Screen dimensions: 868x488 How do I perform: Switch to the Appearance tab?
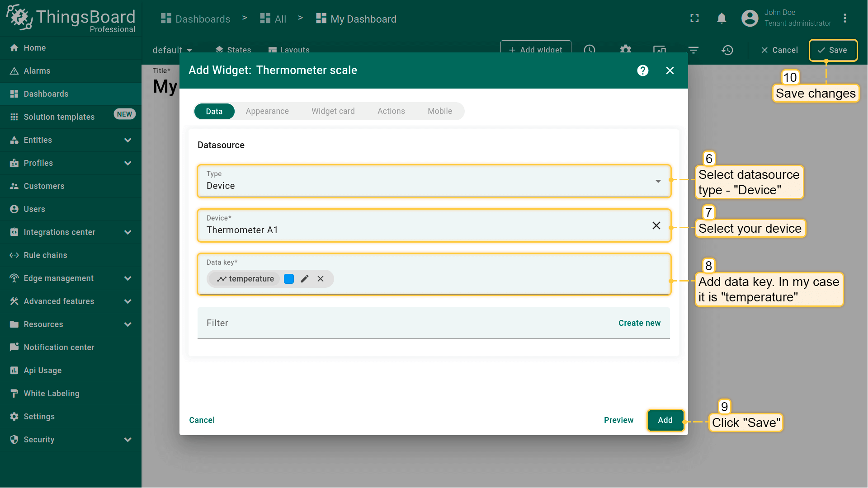pyautogui.click(x=267, y=111)
